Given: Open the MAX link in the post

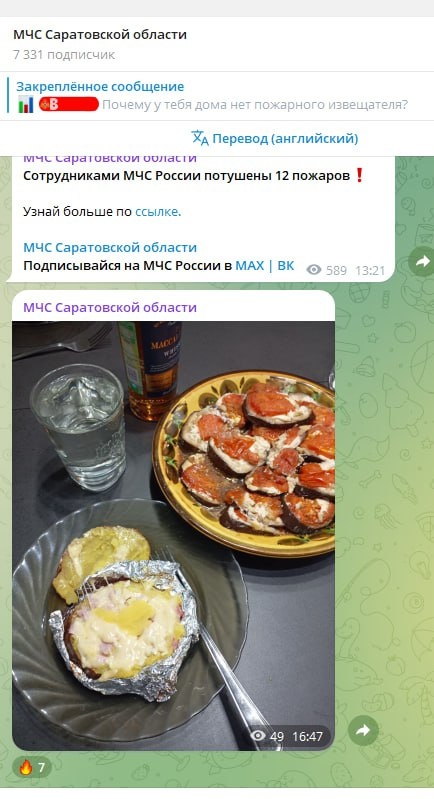Looking at the screenshot, I should [250, 265].
